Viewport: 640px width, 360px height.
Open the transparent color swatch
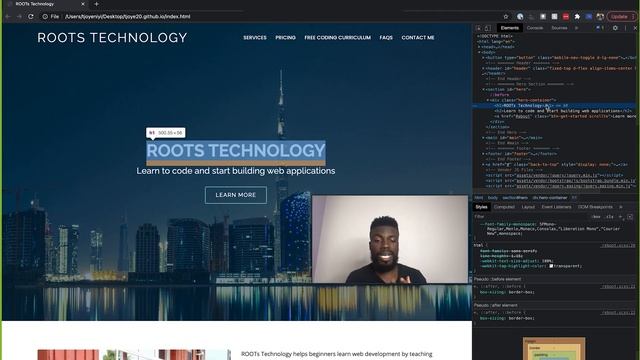(551, 266)
